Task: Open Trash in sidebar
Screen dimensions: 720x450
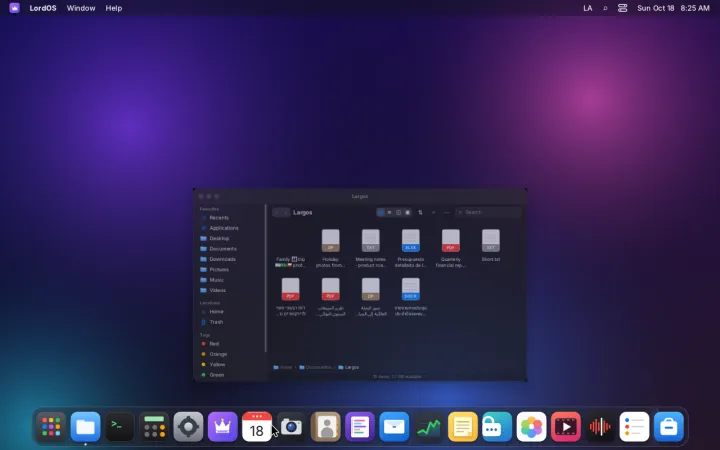Action: pos(231,322)
